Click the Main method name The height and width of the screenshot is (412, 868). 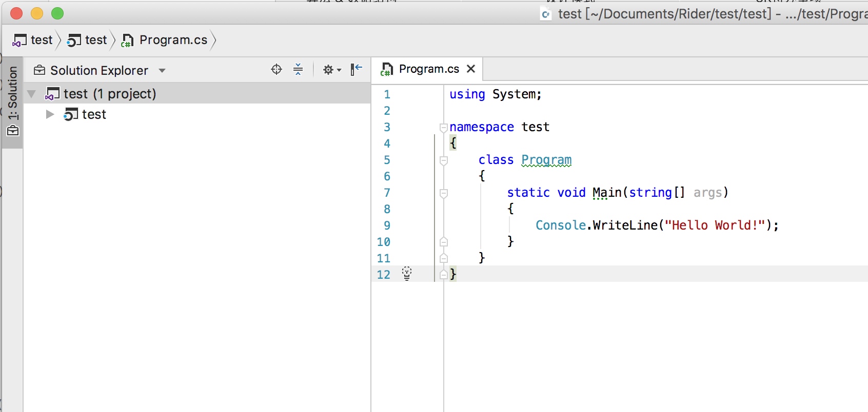[x=607, y=193]
